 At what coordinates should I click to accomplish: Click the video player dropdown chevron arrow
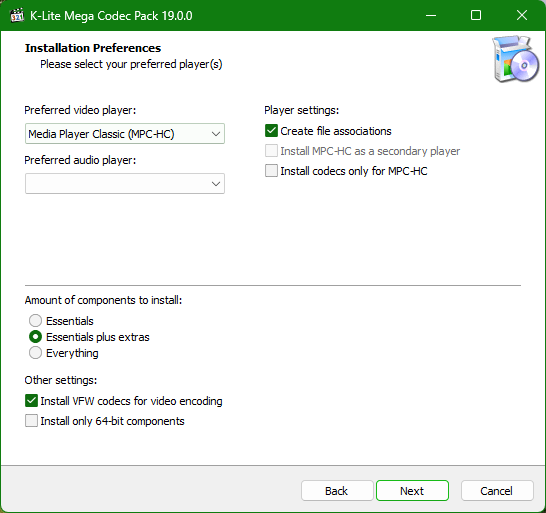point(216,134)
